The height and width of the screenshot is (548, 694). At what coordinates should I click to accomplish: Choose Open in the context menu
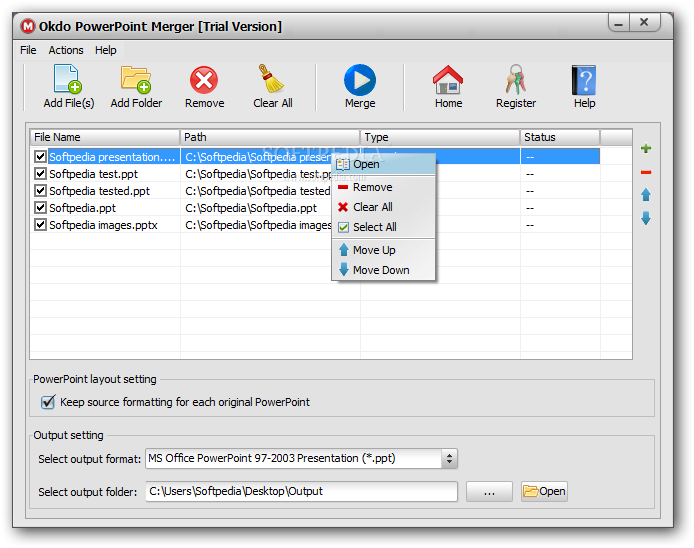click(x=384, y=164)
